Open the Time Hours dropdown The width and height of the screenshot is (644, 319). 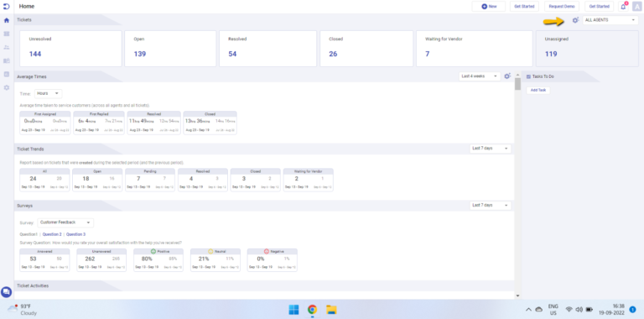(x=49, y=94)
